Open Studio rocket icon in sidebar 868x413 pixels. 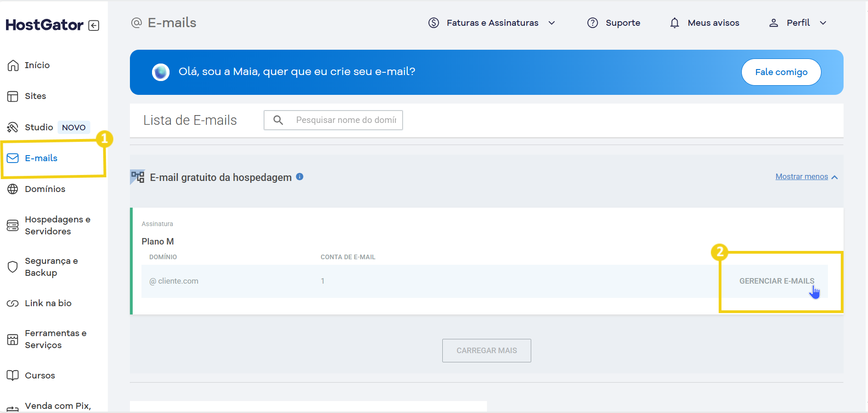[x=13, y=127]
